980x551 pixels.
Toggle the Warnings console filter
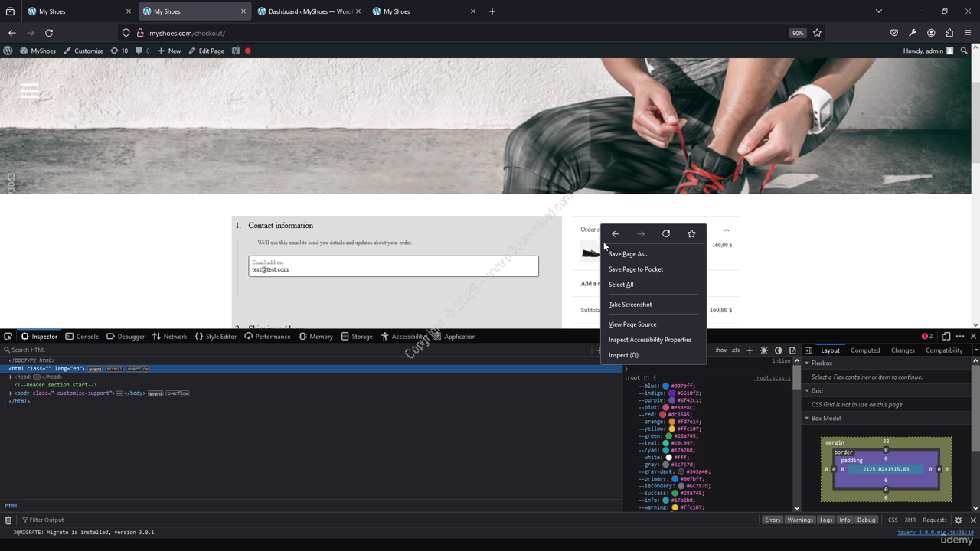coord(800,520)
